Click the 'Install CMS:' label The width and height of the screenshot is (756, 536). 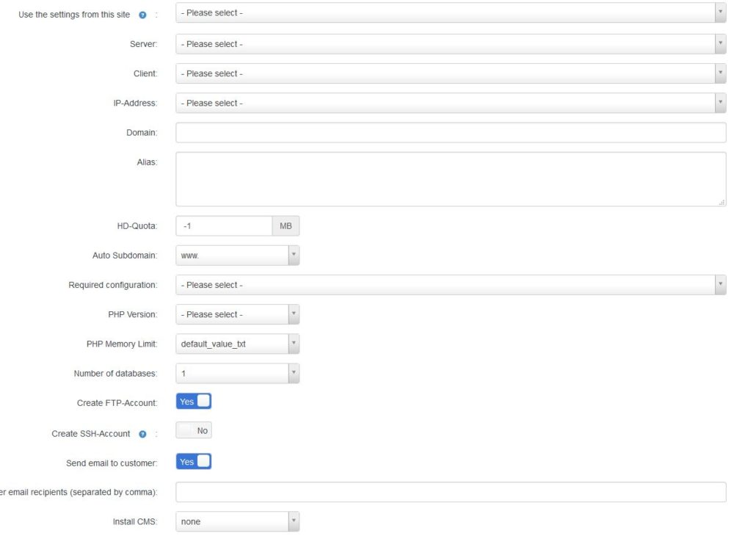coord(135,521)
